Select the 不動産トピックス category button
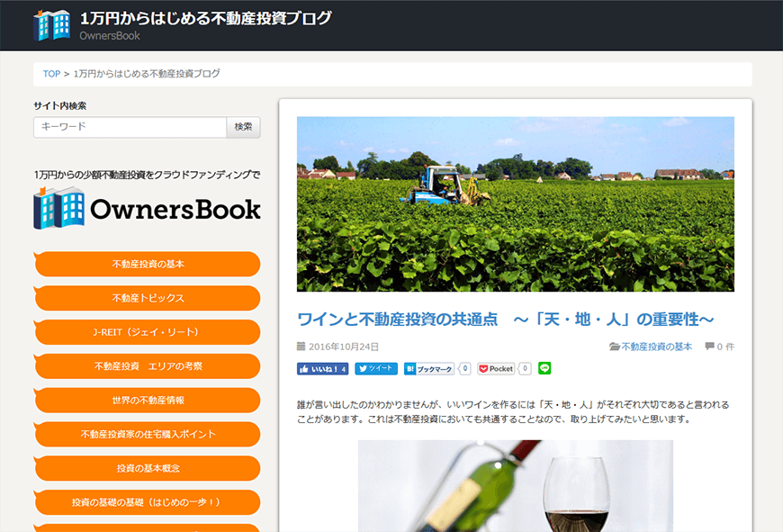The image size is (783, 532). pos(148,298)
